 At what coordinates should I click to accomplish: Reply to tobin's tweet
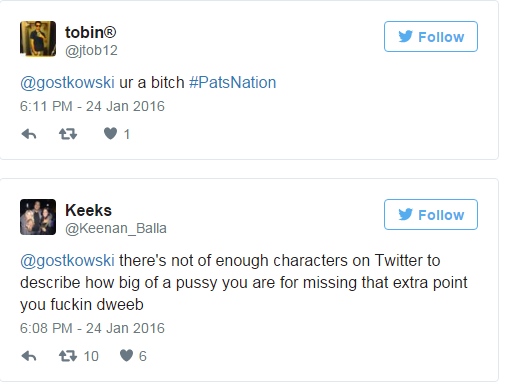(29, 134)
